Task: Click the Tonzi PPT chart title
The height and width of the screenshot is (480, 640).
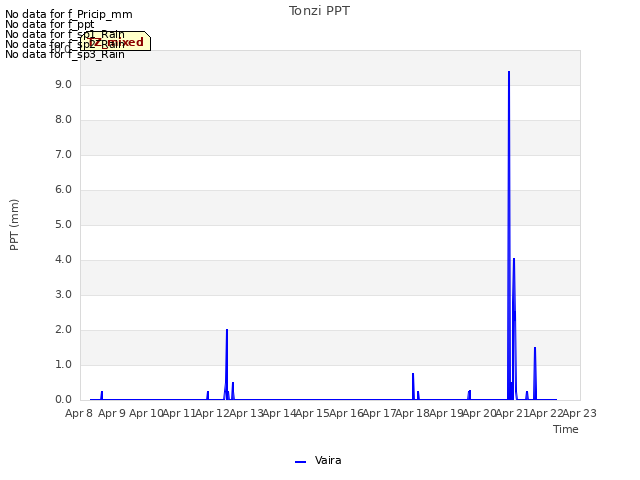Action: (x=319, y=11)
